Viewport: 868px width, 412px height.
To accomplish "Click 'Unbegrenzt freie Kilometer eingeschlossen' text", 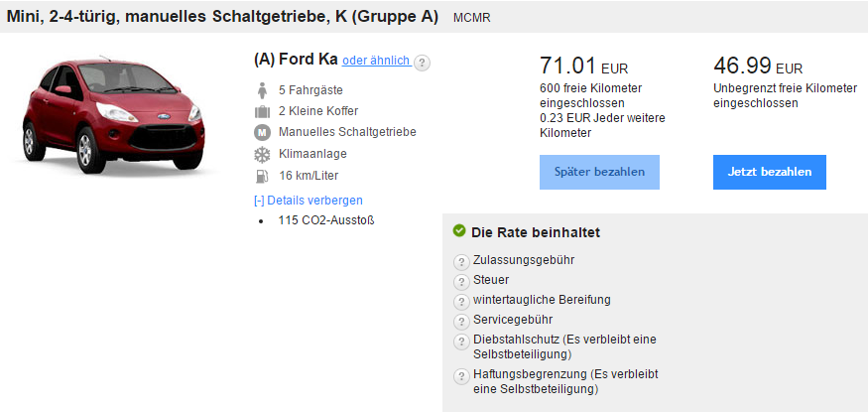I will pyautogui.click(x=785, y=95).
